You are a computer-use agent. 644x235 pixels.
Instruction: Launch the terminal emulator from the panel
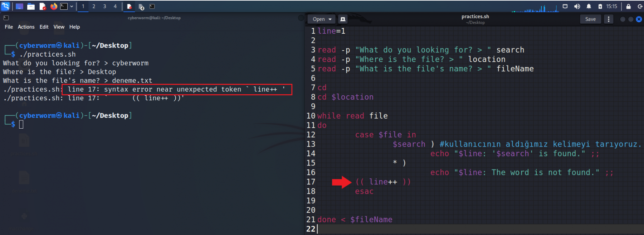pyautogui.click(x=64, y=6)
